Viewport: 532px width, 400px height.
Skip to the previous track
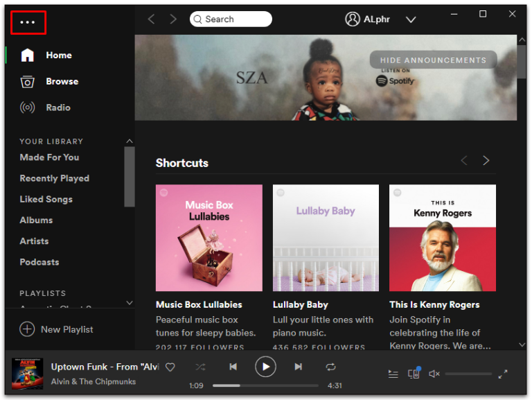tap(233, 367)
